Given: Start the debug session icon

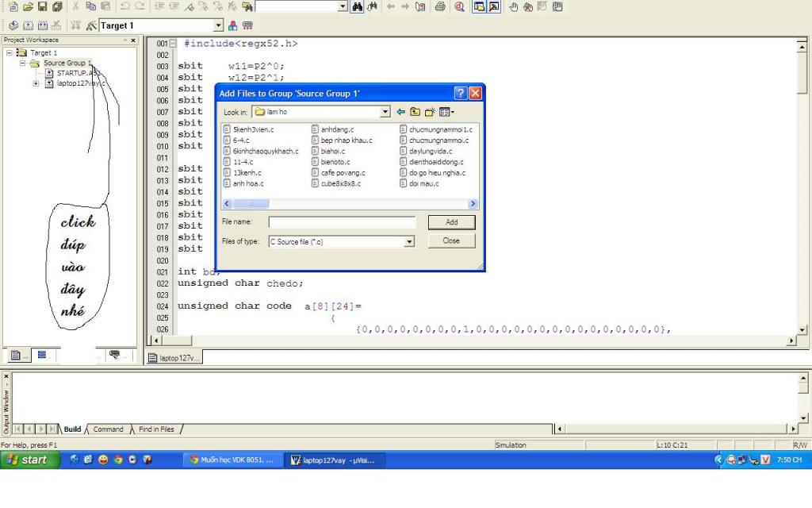Looking at the screenshot, I should tap(459, 6).
